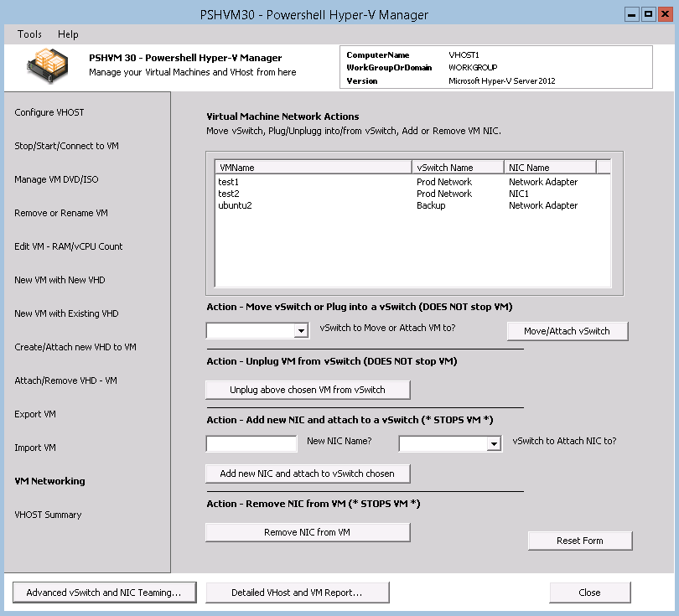Click Add new NIC and attach to vSwitch
Screen dimensions: 679x616
click(308, 474)
